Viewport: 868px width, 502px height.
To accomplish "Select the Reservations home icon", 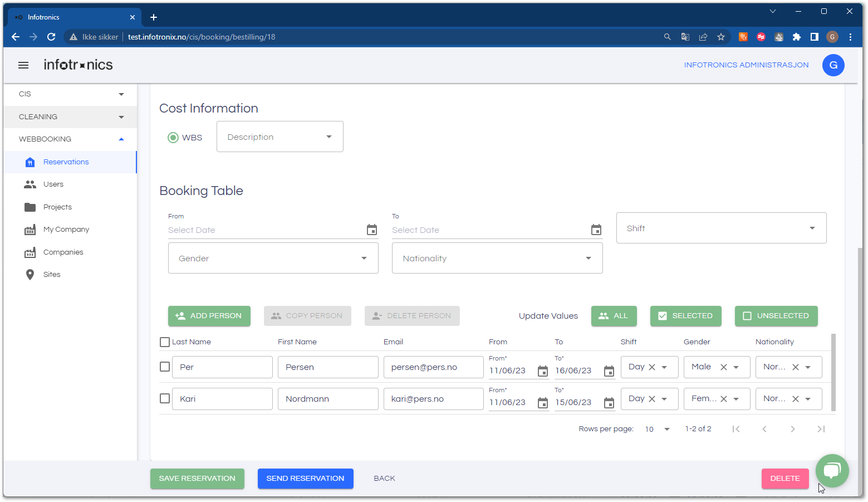I will click(30, 162).
